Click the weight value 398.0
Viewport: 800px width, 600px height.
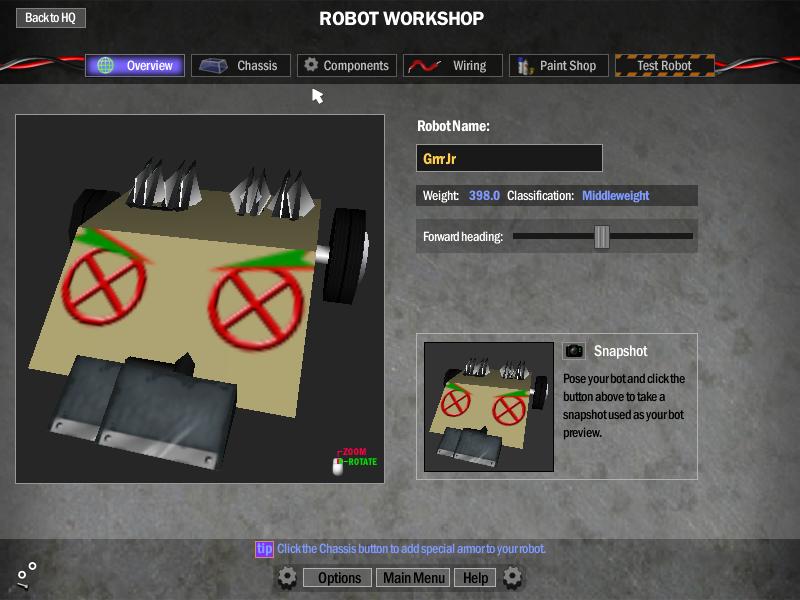tap(484, 196)
